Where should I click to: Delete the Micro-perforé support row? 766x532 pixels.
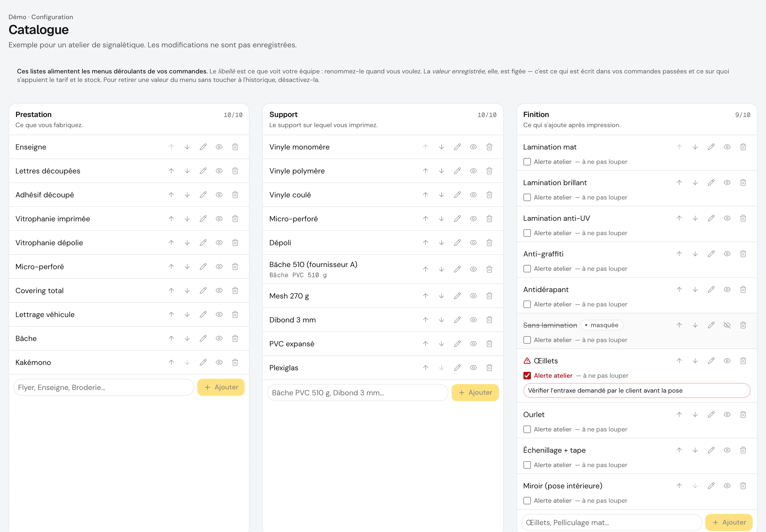coord(489,219)
